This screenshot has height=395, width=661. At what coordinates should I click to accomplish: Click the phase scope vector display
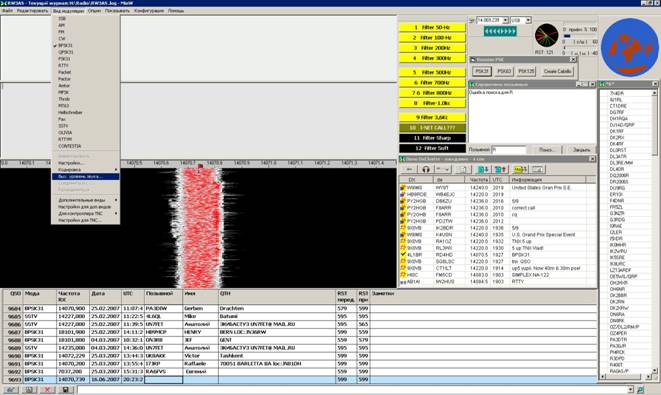click(547, 35)
